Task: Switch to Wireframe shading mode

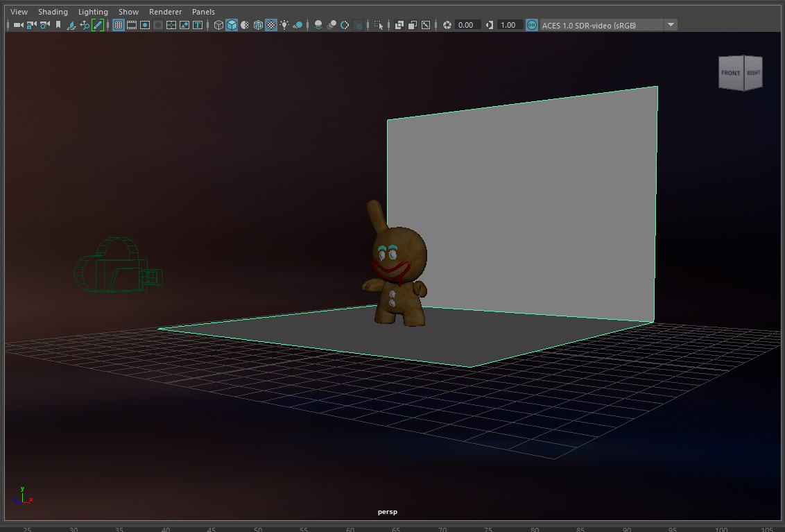Action: point(218,25)
